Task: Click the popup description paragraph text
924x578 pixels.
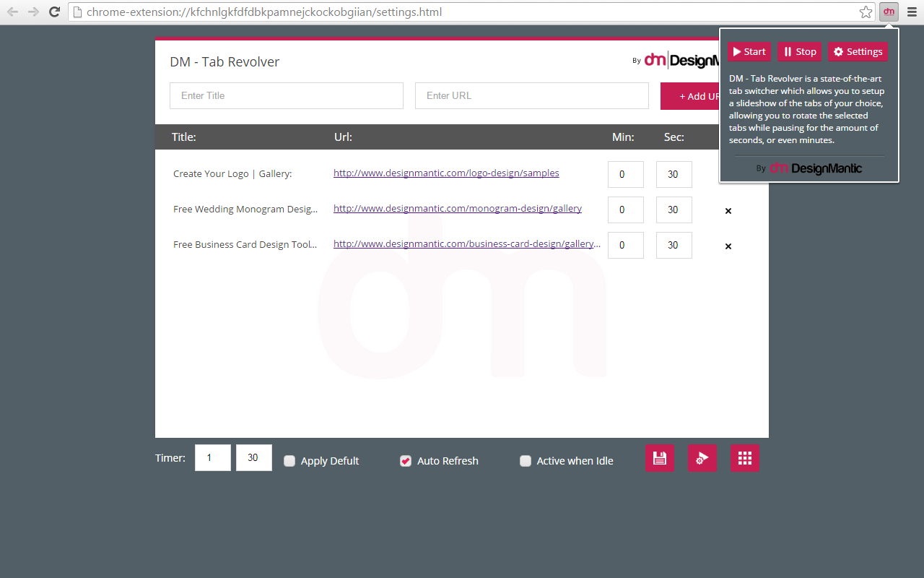Action: pyautogui.click(x=807, y=109)
